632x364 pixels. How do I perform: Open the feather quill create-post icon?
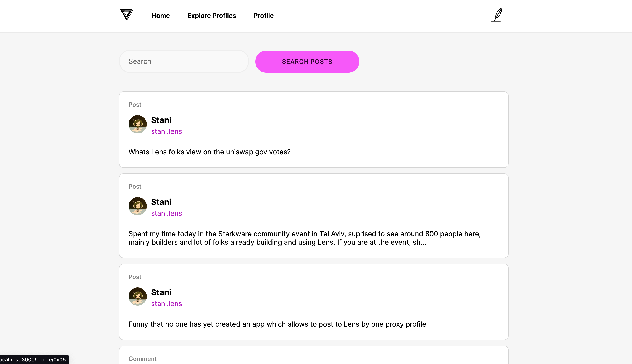pos(496,15)
